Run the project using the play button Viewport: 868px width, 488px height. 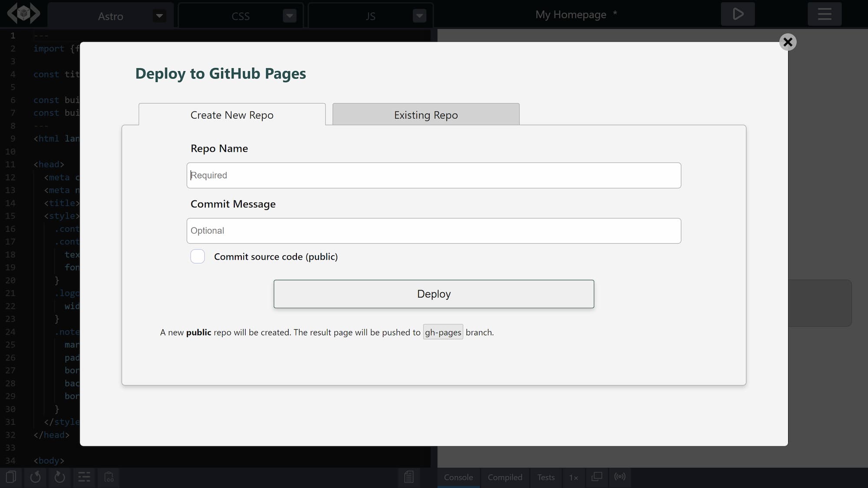(738, 14)
